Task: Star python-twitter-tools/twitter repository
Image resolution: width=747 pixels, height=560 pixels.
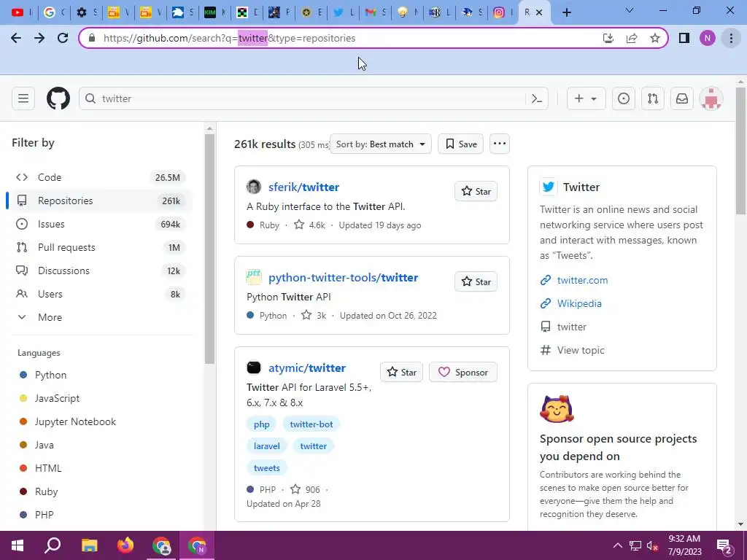Action: pos(476,282)
